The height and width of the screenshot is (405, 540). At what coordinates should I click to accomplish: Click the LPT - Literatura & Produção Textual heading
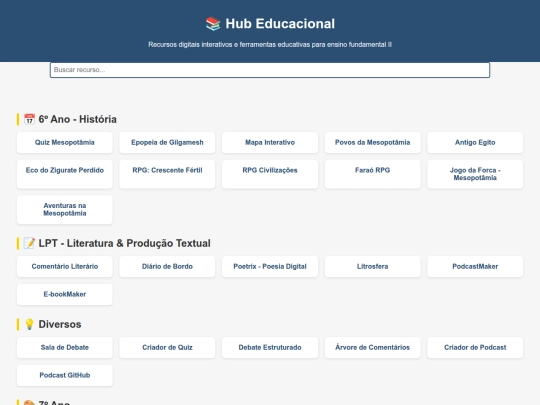(x=124, y=243)
